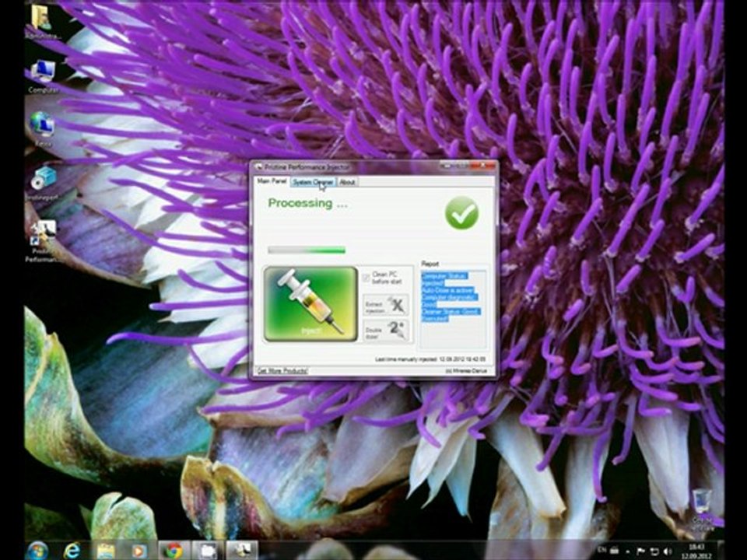
Task: Open Windows Explorer from the taskbar
Action: 106,551
